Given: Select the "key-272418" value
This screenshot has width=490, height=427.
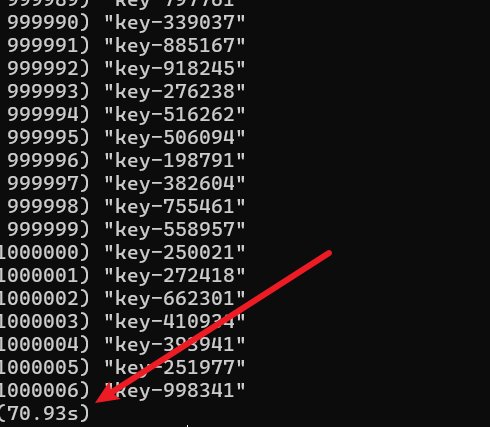Looking at the screenshot, I should (175, 276).
